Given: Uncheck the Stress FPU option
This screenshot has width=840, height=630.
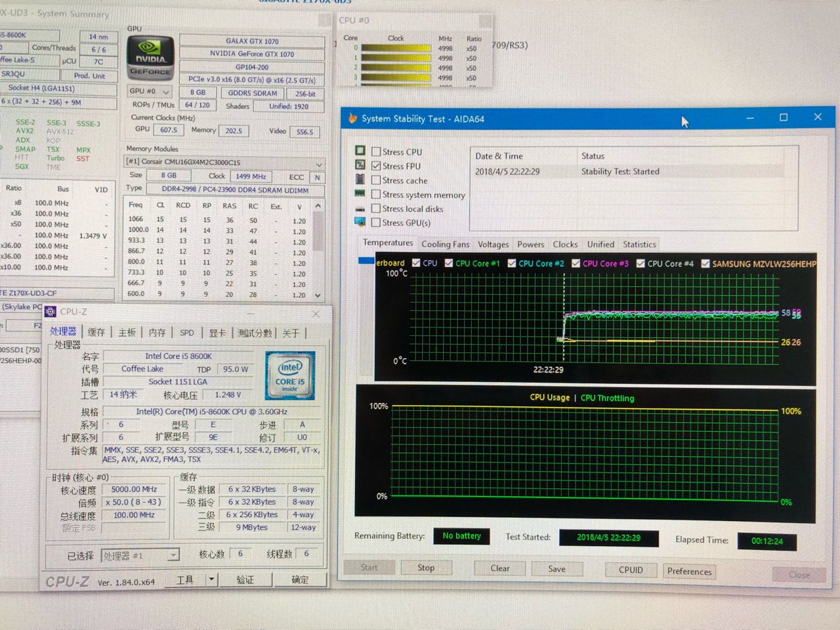Looking at the screenshot, I should (x=375, y=165).
